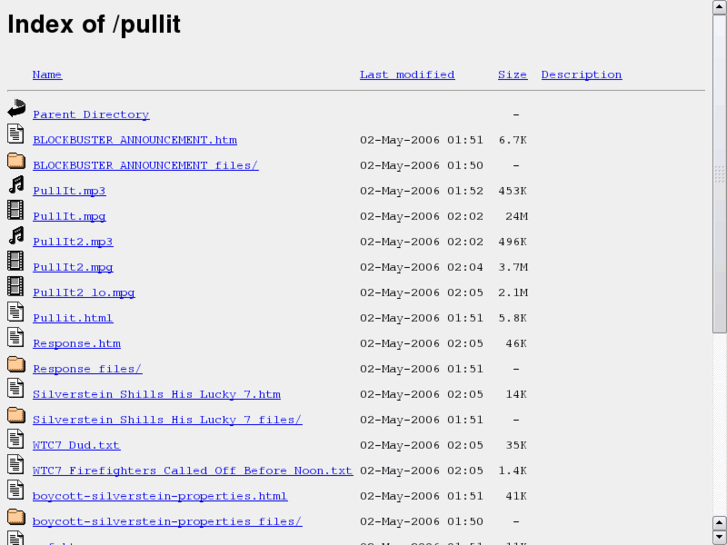Open the PullIt.mpg video link
Screen dimensions: 727x545
click(x=69, y=217)
